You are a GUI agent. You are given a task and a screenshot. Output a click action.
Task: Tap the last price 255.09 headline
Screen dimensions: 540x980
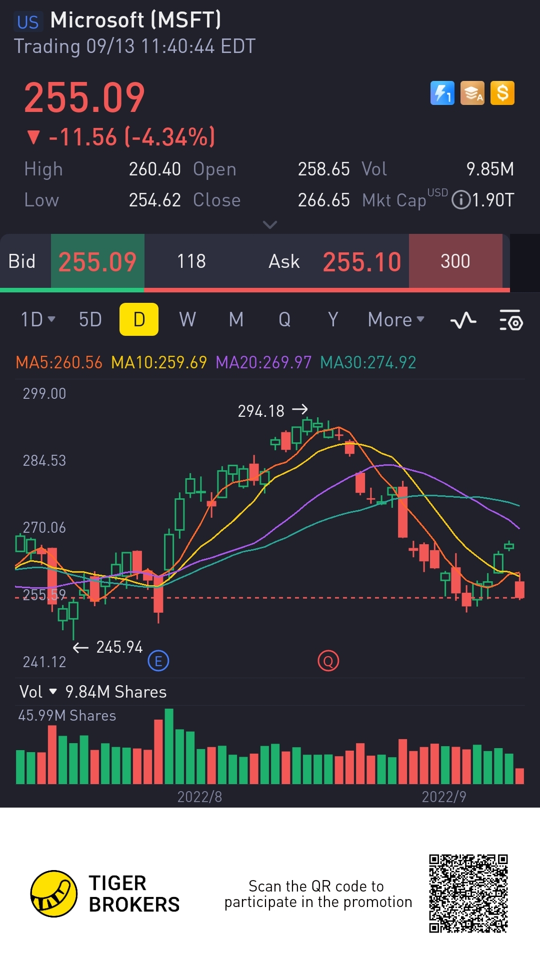(84, 98)
